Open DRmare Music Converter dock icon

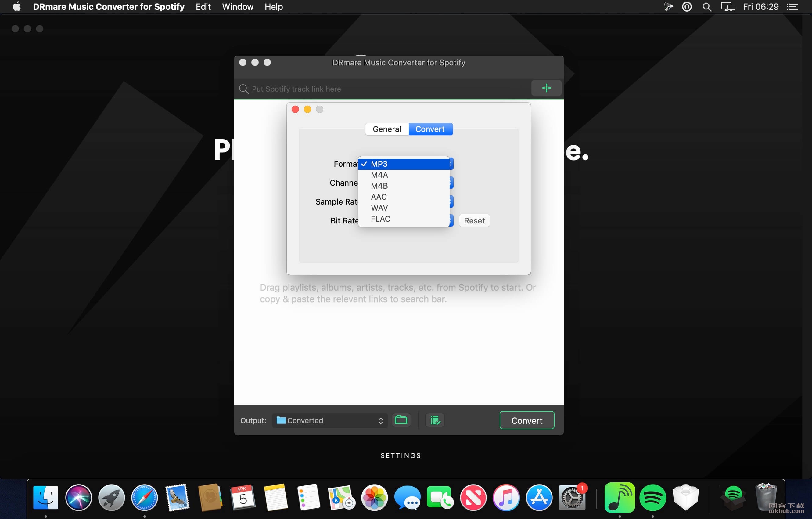[x=620, y=497]
